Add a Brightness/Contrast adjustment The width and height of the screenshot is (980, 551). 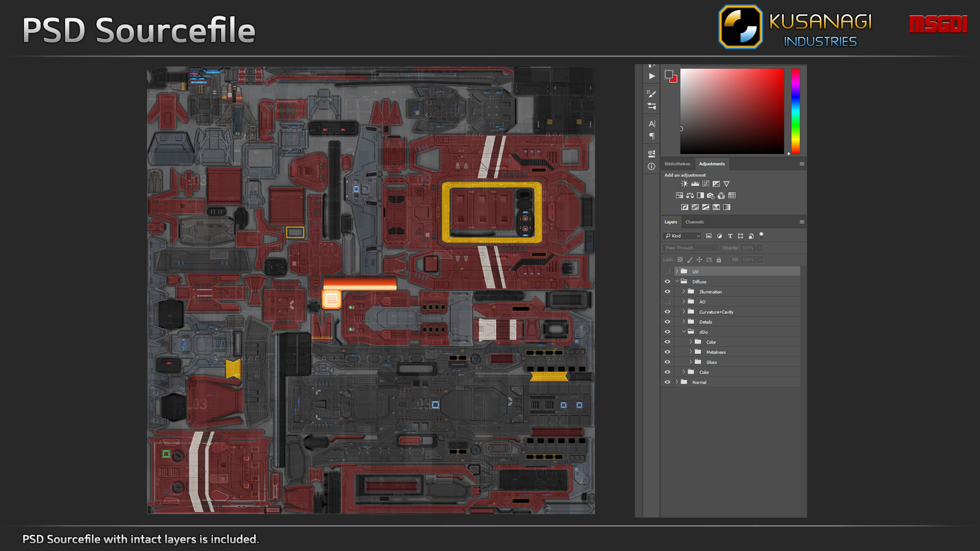[684, 184]
